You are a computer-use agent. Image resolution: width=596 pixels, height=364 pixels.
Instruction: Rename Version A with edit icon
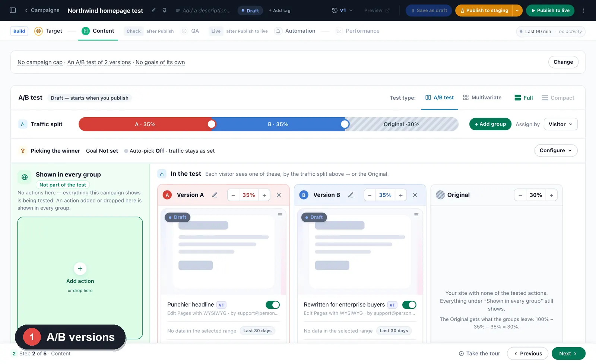point(215,195)
